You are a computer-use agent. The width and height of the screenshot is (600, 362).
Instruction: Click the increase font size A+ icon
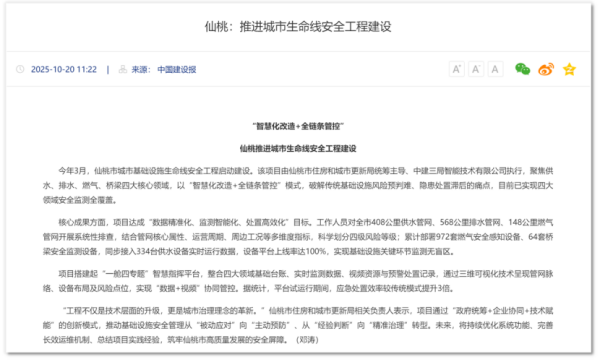(457, 69)
